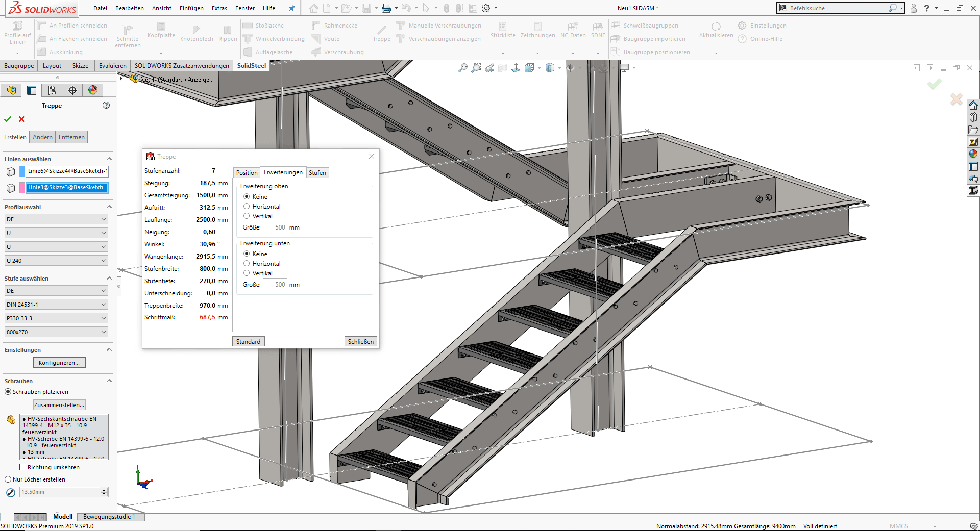The height and width of the screenshot is (531, 980).
Task: Click the red X cancel icon in Treppe panel
Action: pos(21,119)
